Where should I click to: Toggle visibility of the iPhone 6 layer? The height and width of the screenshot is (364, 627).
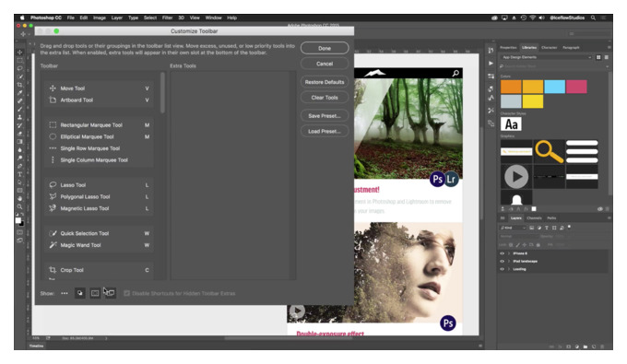(x=503, y=253)
